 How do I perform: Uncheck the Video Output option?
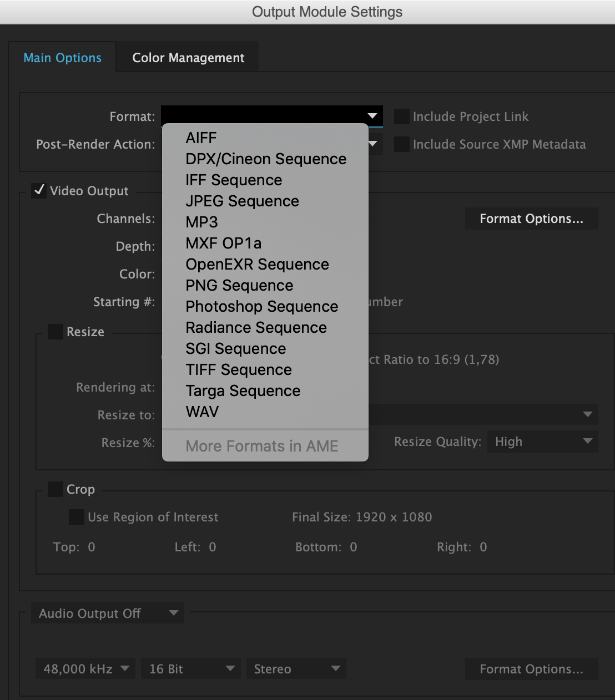(x=38, y=190)
